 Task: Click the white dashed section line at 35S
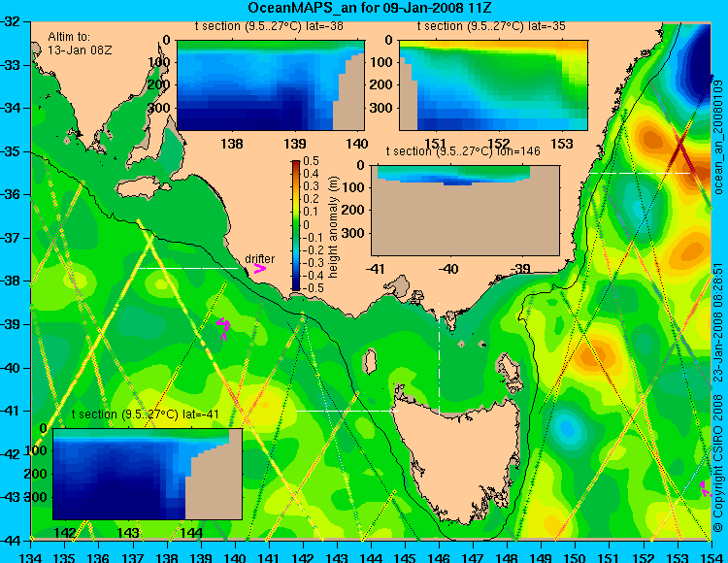point(641,173)
